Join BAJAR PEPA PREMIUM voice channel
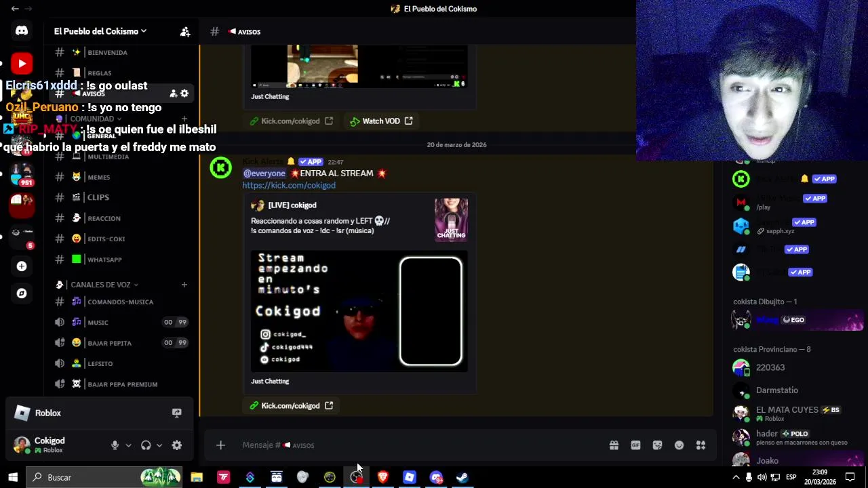Viewport: 868px width, 488px height. coord(122,384)
